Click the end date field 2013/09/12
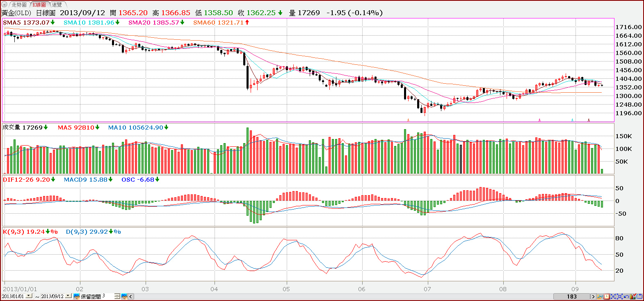Image resolution: width=644 pixels, height=301 pixels. tap(53, 296)
